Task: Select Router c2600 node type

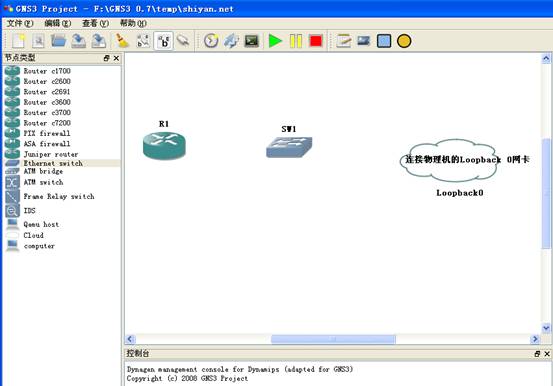Action: (x=62, y=81)
